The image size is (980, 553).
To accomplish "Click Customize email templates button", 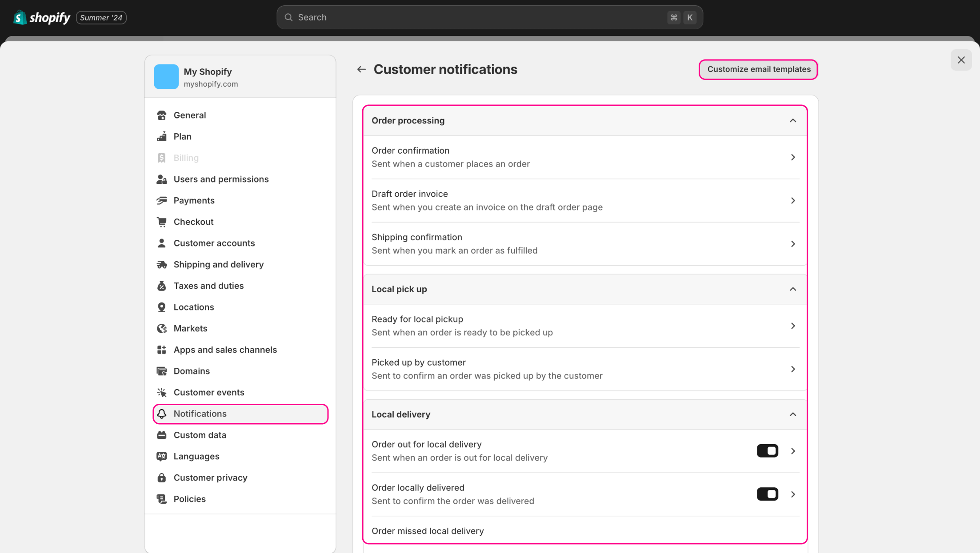I will (x=758, y=69).
